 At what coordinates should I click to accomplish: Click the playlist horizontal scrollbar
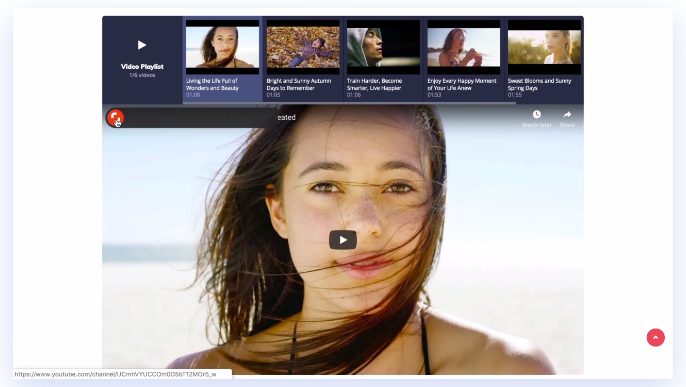[349, 103]
